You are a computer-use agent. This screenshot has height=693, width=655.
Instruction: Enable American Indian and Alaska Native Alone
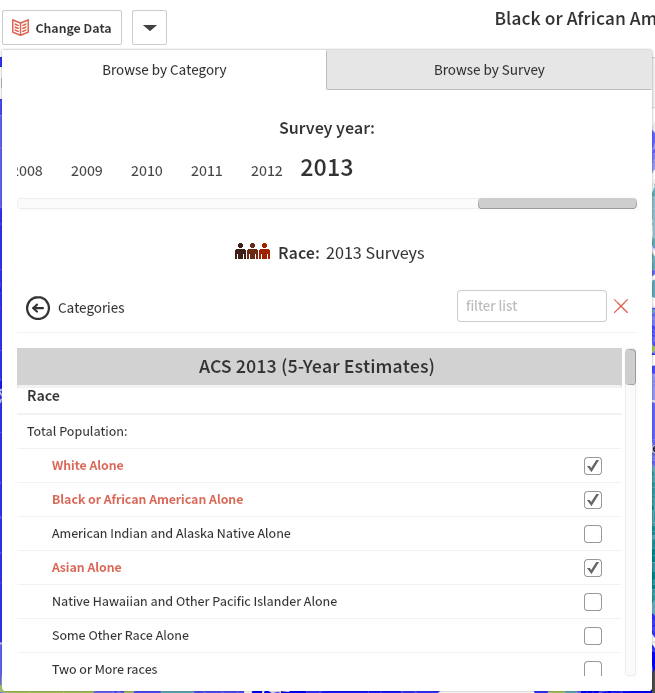593,534
